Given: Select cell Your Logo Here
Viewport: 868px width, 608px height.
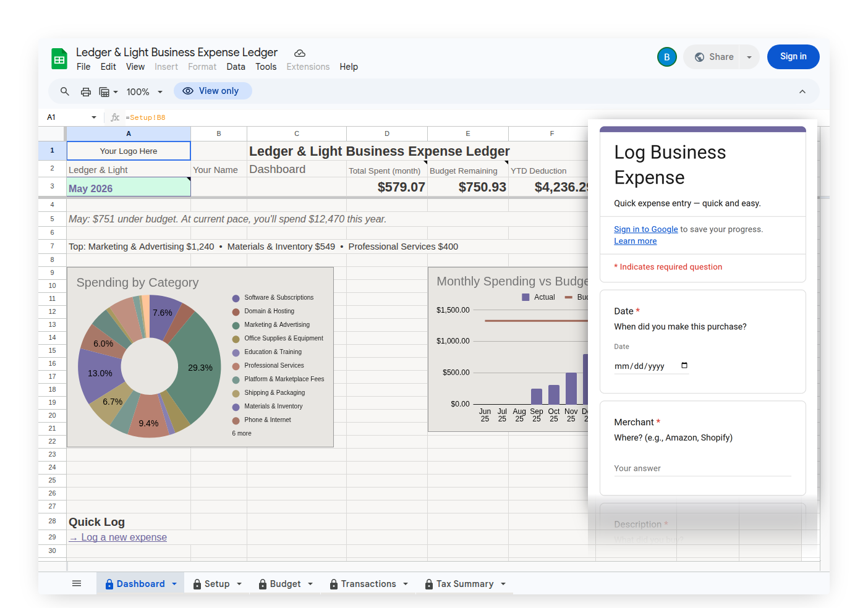Looking at the screenshot, I should coord(129,151).
